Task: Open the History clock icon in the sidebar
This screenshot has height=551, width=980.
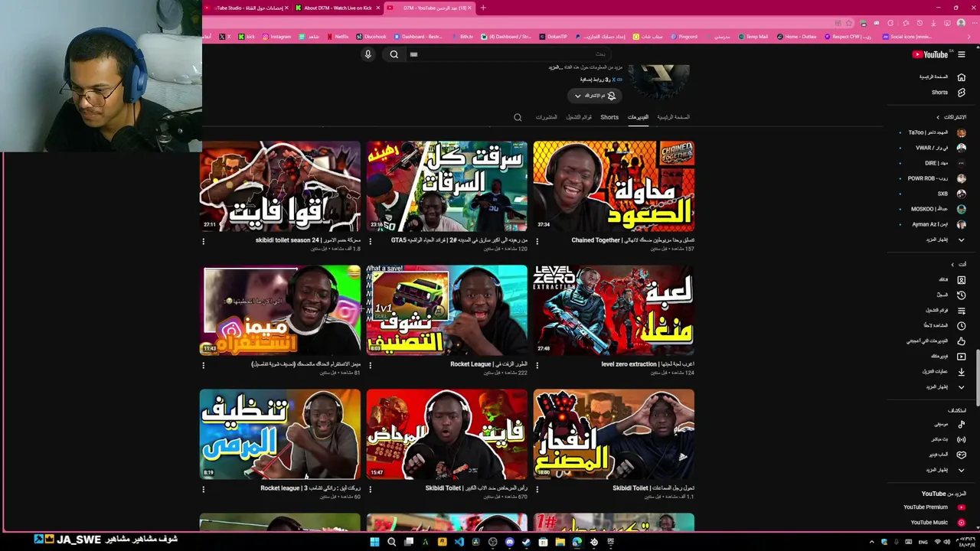Action: point(962,295)
